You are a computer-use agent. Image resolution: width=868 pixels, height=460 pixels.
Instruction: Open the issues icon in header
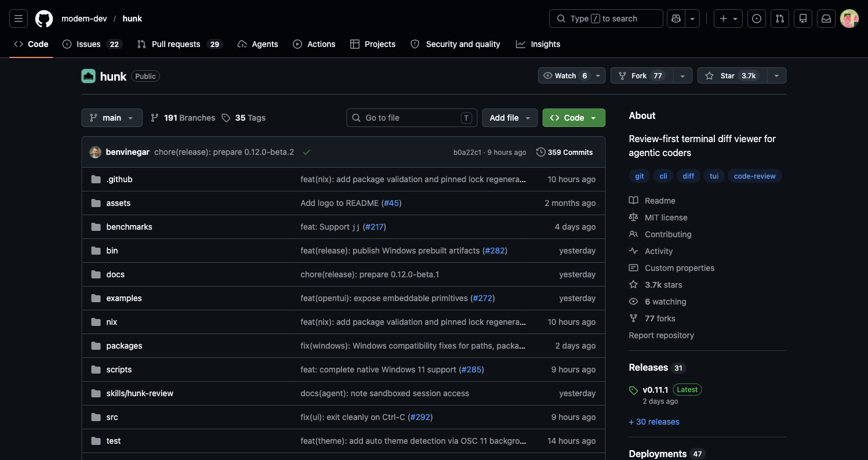click(x=757, y=19)
